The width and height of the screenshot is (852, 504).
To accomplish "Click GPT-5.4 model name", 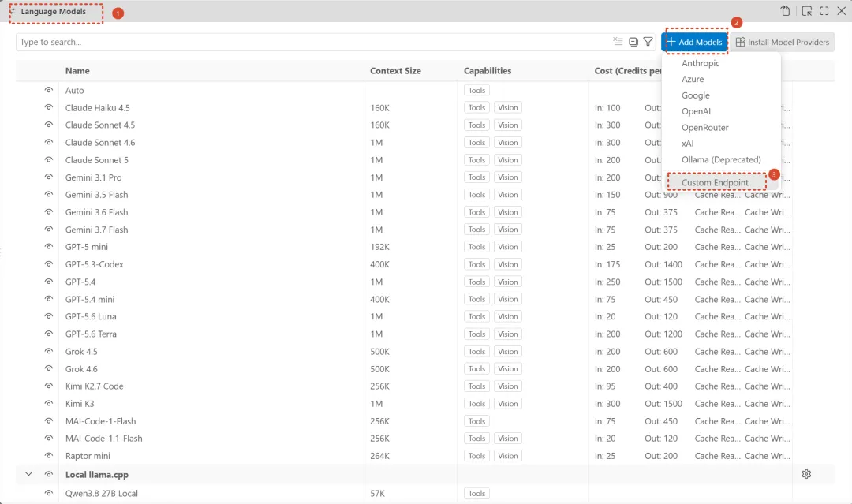I will pos(80,282).
